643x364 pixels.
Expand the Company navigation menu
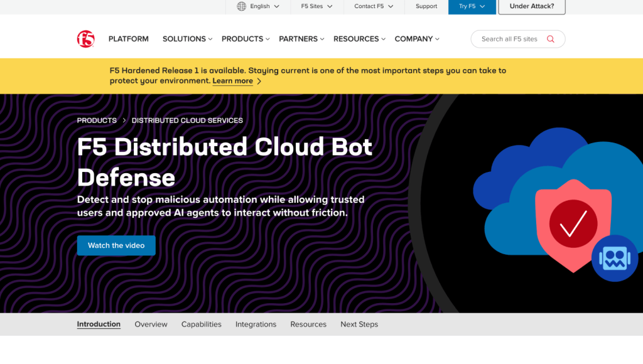(417, 39)
